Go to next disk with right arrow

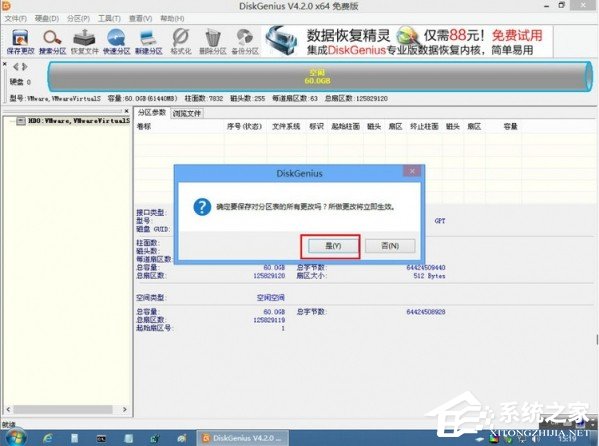pos(25,67)
